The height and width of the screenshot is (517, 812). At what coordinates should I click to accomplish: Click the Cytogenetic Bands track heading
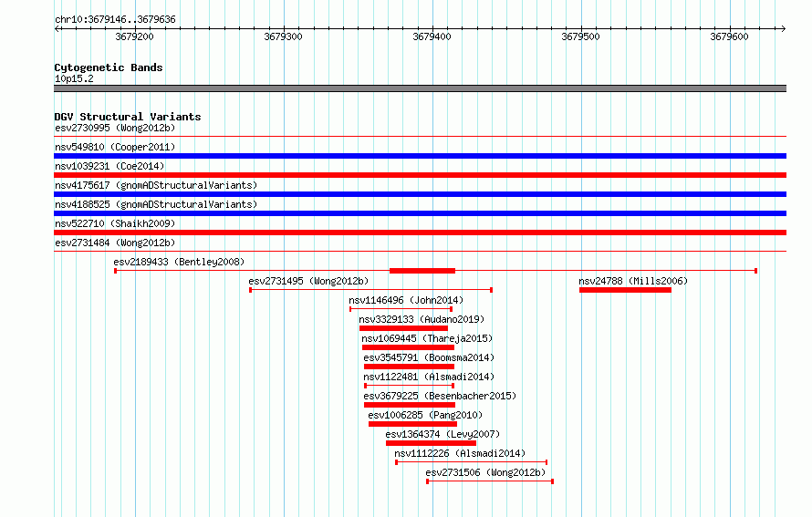tap(109, 67)
